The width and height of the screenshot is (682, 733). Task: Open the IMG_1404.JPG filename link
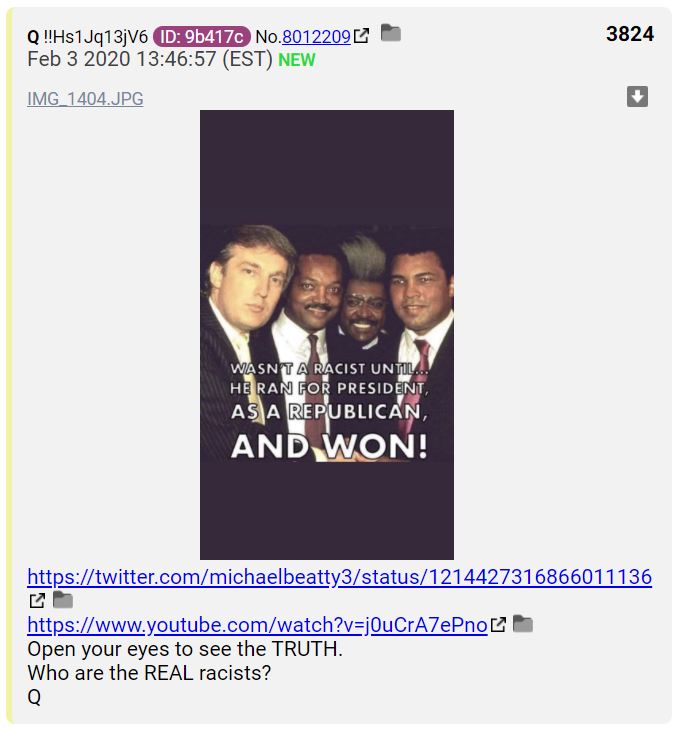click(86, 99)
